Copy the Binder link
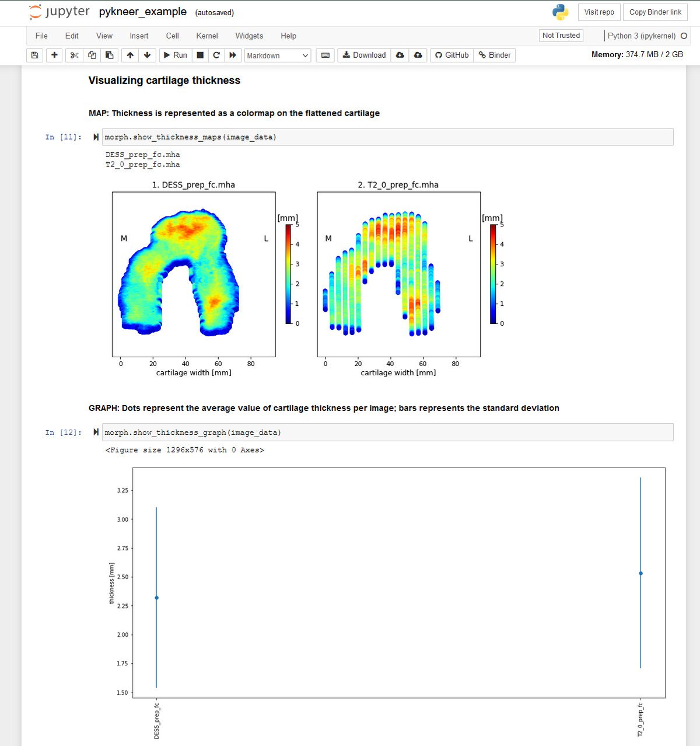The height and width of the screenshot is (746, 700). (x=655, y=12)
